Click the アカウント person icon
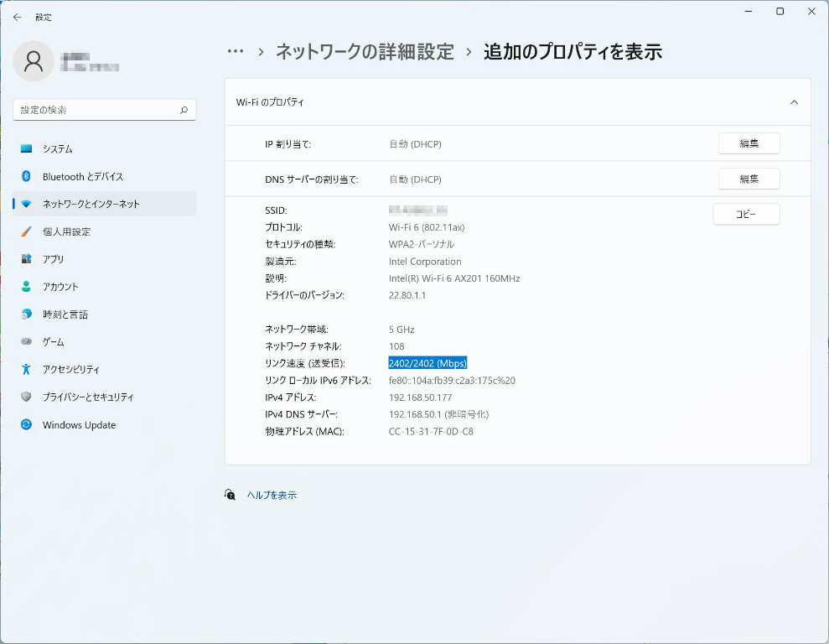The width and height of the screenshot is (829, 644). pyautogui.click(x=26, y=287)
